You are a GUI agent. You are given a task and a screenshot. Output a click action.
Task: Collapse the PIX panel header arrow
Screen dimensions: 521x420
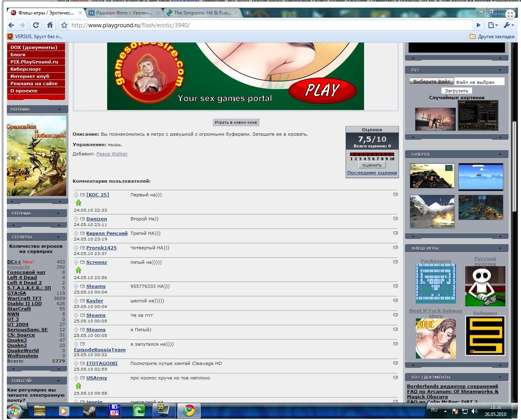pyautogui.click(x=500, y=70)
